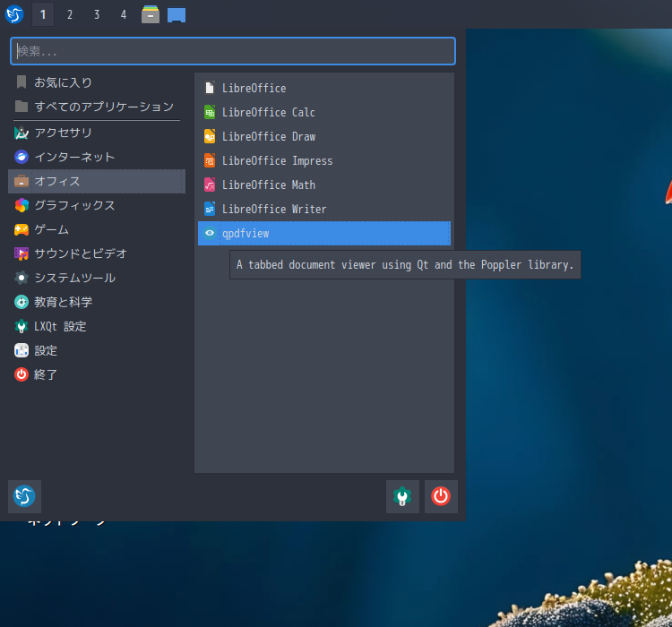Open LXQt configuration center wrench button at menu bottom
The image size is (672, 627).
coord(402,496)
